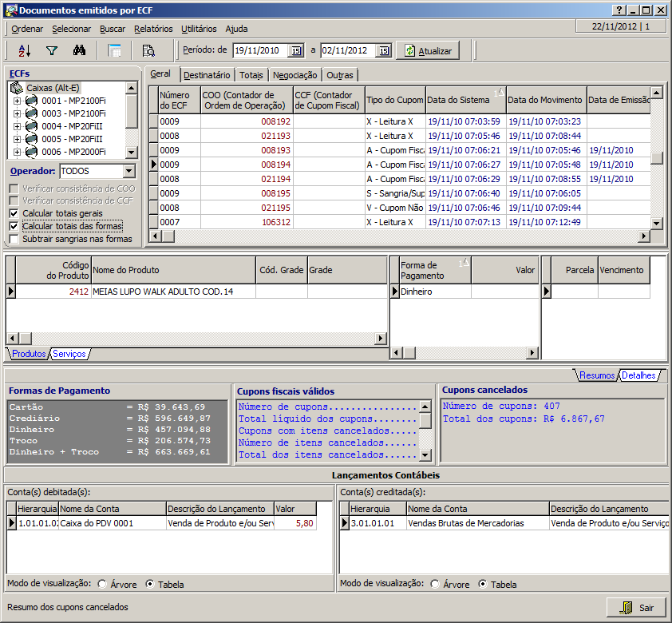Click the Sair button
Image resolution: width=672 pixels, height=623 pixels.
pos(637,608)
